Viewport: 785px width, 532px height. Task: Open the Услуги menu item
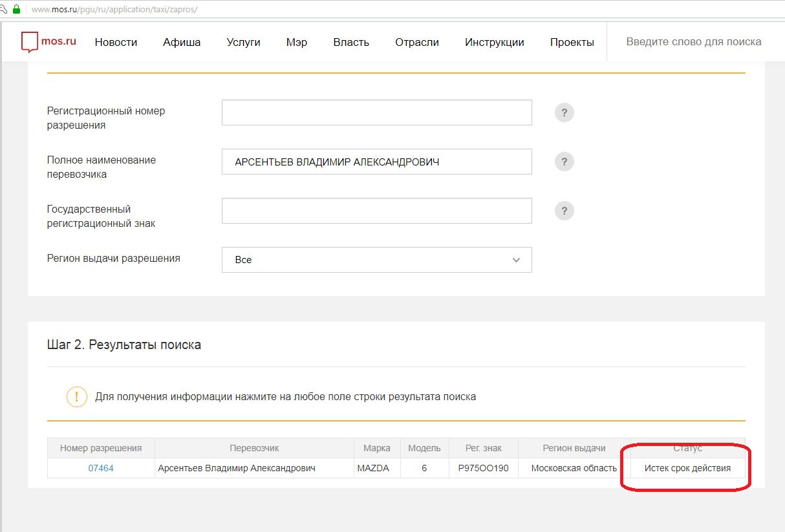pyautogui.click(x=243, y=42)
